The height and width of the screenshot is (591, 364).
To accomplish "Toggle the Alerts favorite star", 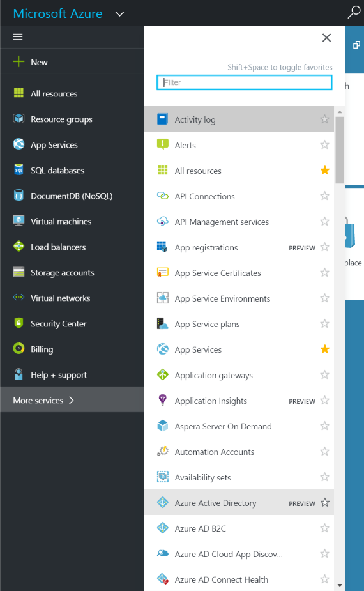I will point(324,144).
